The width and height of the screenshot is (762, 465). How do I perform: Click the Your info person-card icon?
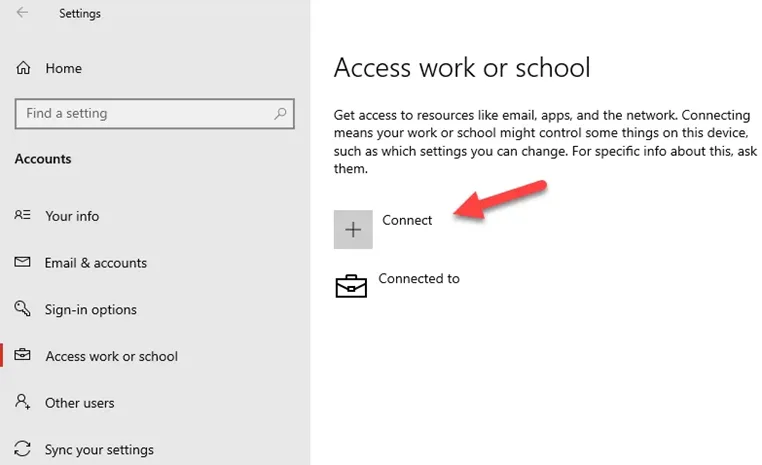[22, 215]
